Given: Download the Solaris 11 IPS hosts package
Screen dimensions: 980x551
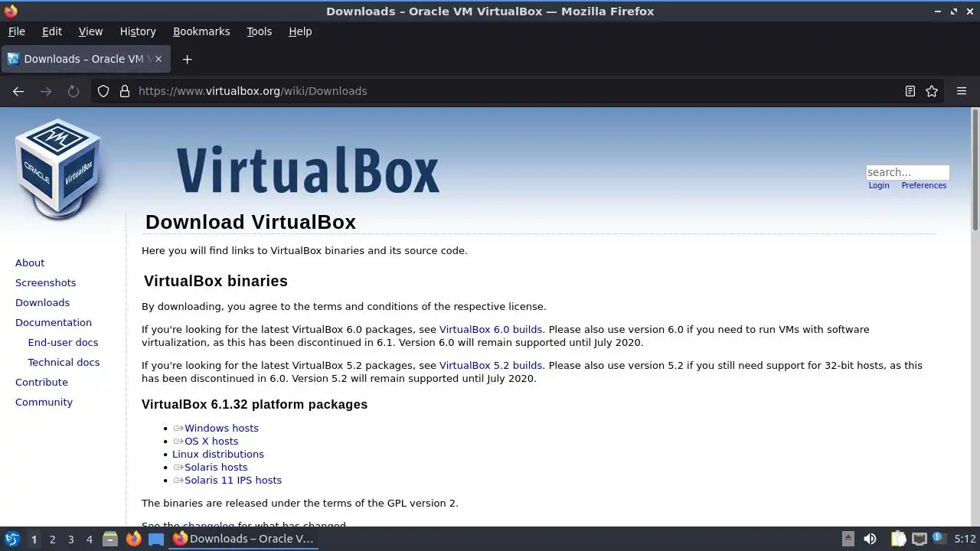Looking at the screenshot, I should tap(233, 480).
